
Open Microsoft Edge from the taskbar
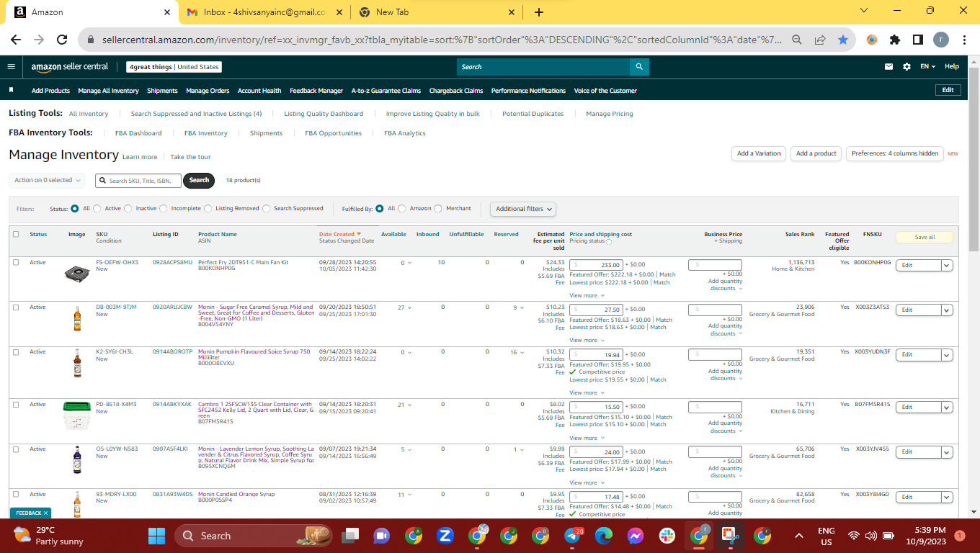point(604,536)
